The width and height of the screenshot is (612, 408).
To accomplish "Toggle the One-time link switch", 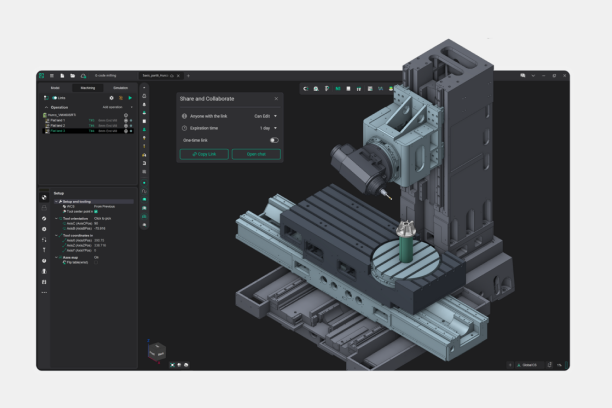I will click(x=274, y=141).
